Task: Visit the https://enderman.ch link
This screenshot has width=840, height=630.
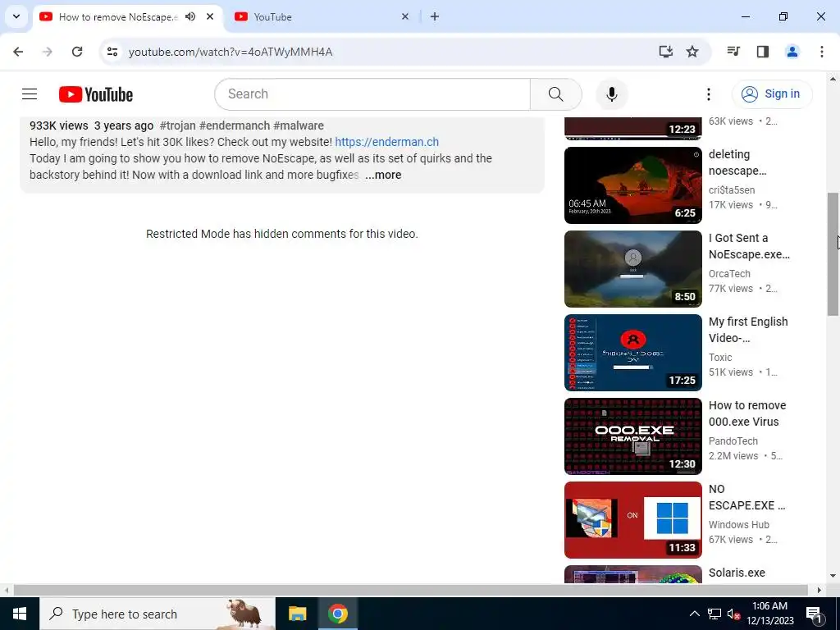Action: (387, 142)
